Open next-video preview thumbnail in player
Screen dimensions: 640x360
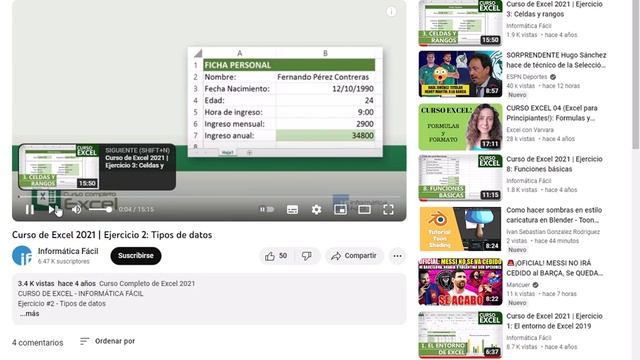(x=59, y=167)
